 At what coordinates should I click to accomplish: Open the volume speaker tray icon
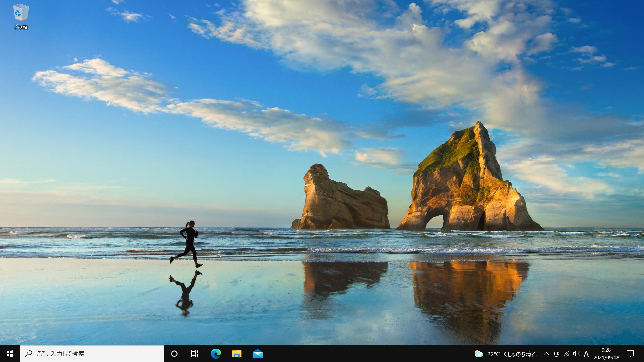tap(576, 354)
